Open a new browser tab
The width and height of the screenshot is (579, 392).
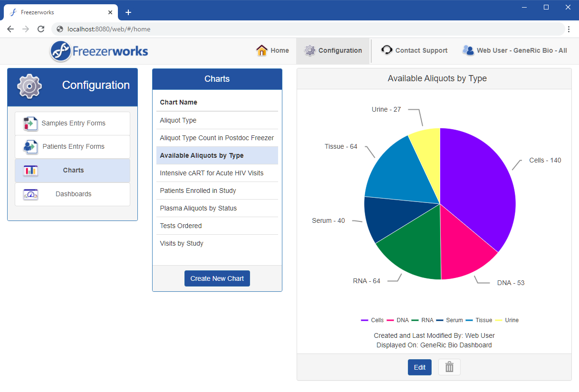pos(128,12)
